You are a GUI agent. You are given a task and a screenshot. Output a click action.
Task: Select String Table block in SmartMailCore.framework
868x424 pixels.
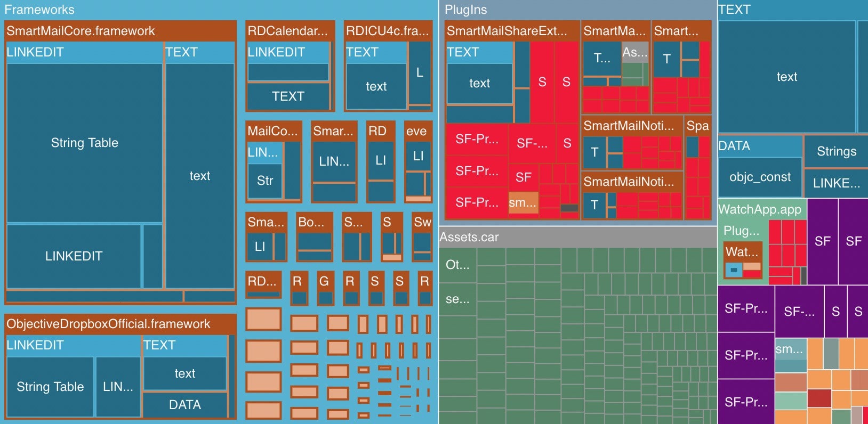84,143
